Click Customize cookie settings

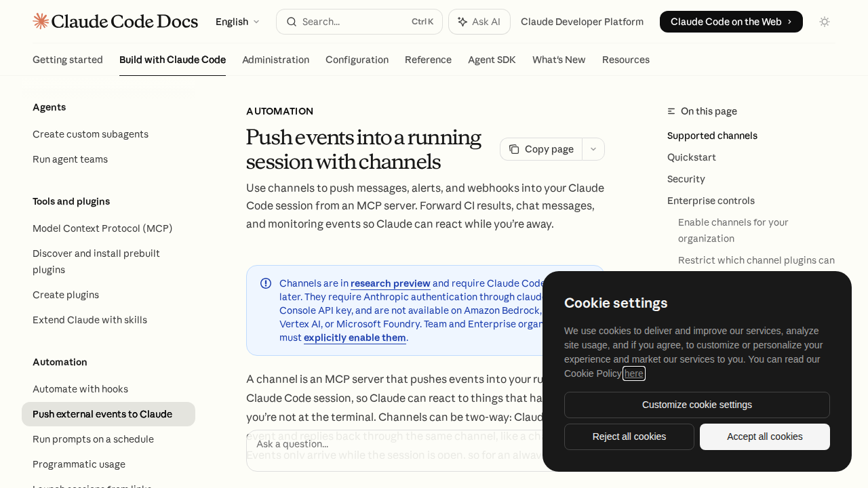point(697,405)
